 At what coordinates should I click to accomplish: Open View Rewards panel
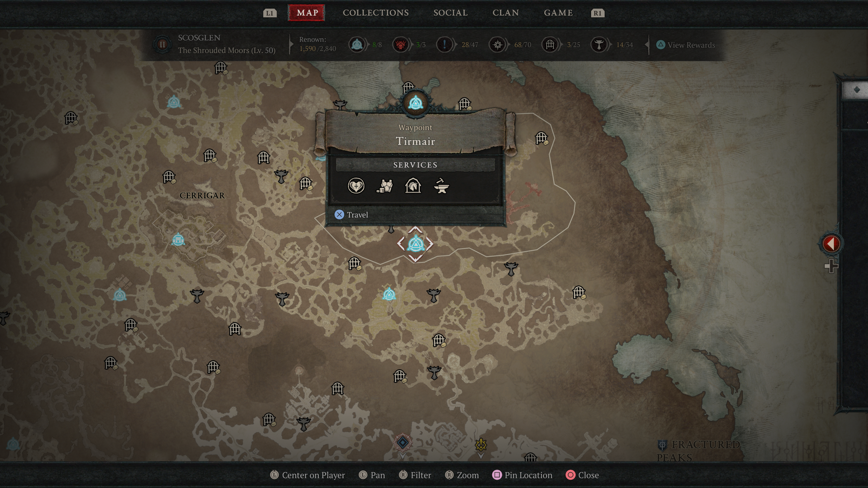click(689, 45)
